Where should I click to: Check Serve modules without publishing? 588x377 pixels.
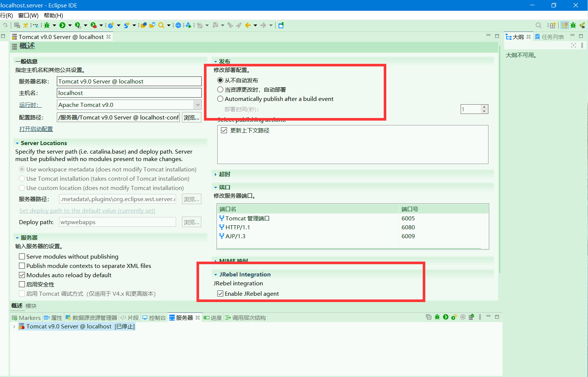click(x=22, y=256)
